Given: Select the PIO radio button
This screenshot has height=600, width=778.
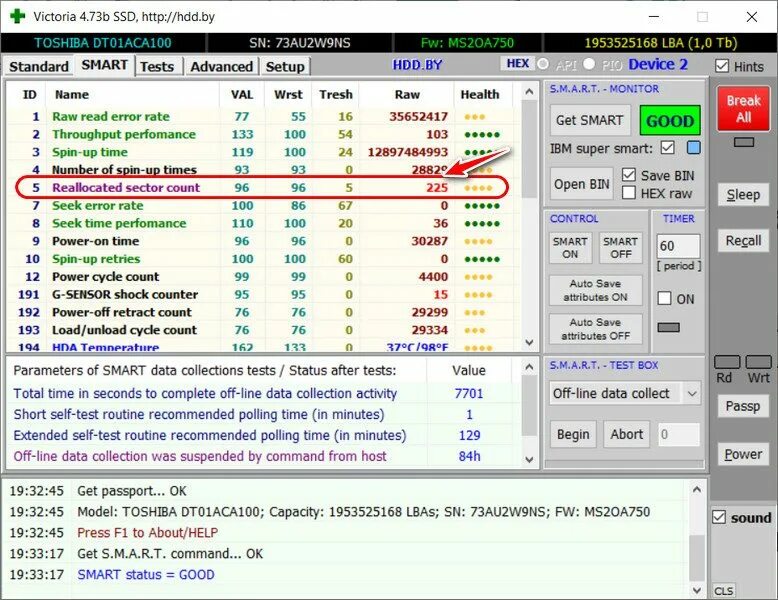Looking at the screenshot, I should 589,64.
